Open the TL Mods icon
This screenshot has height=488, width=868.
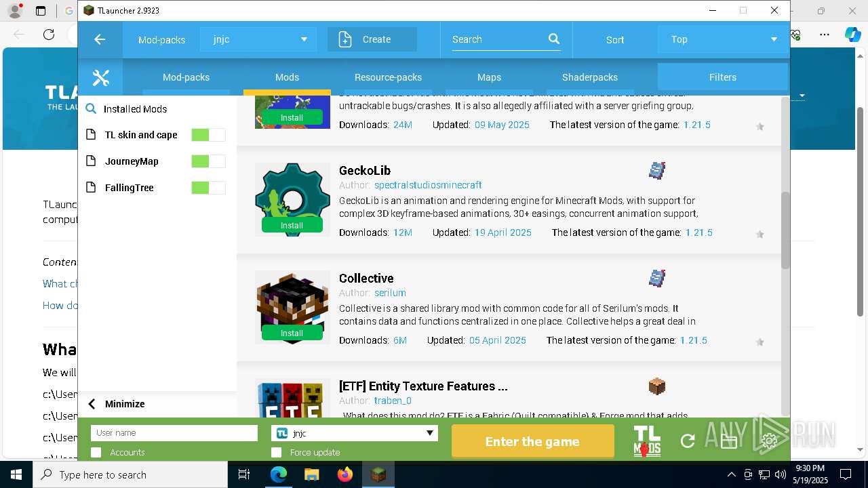tap(646, 441)
